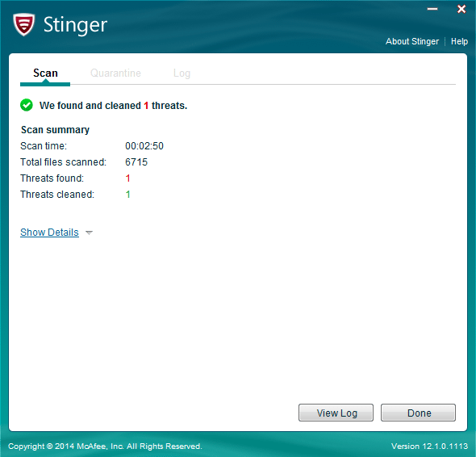Image resolution: width=476 pixels, height=457 pixels.
Task: Click the 'Scan time:' label
Action: tap(44, 146)
